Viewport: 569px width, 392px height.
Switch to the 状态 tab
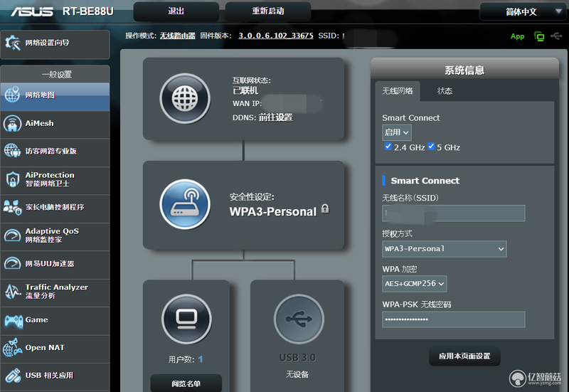[x=445, y=91]
